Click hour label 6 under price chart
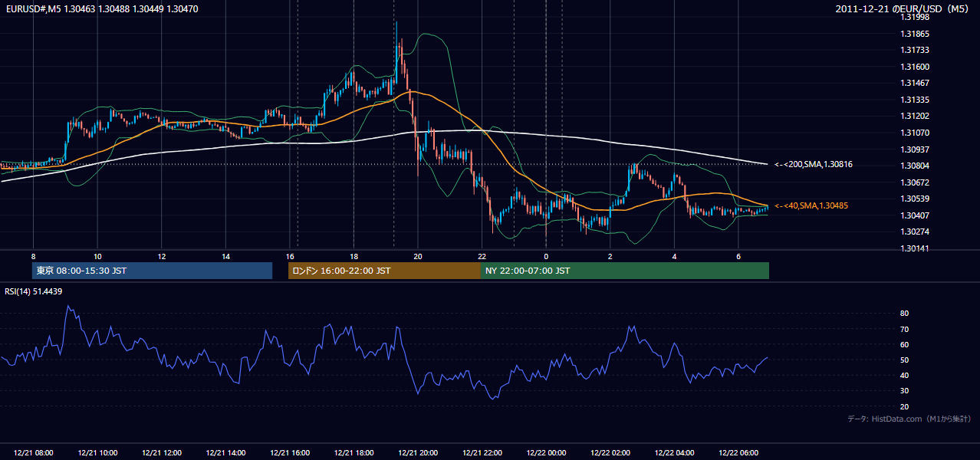 [x=738, y=256]
